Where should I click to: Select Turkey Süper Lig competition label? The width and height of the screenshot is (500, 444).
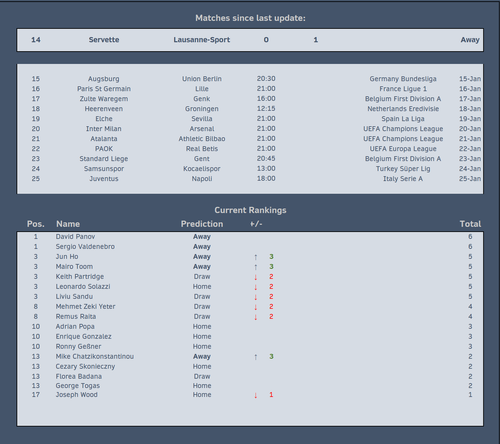coord(403,169)
